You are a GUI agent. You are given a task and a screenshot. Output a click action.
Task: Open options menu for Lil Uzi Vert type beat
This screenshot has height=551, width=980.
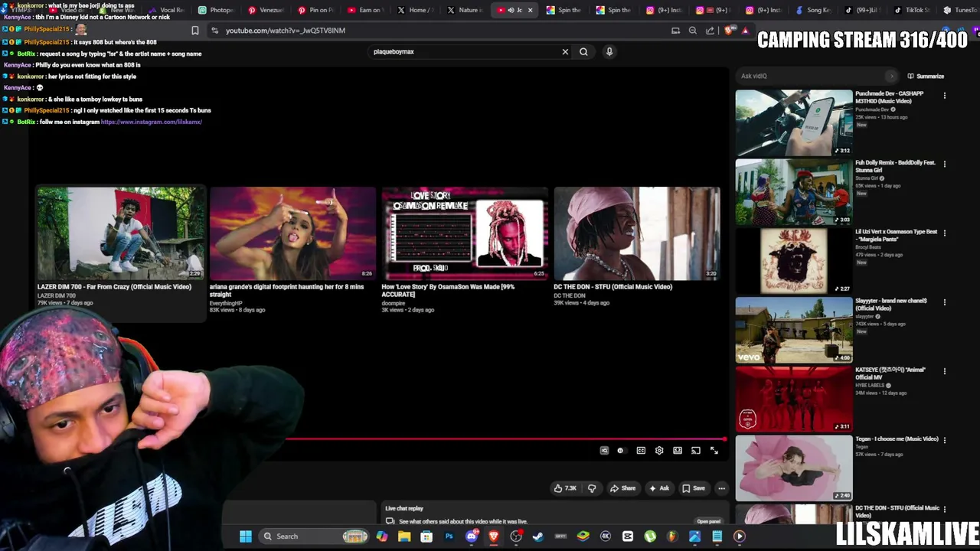[x=945, y=233]
